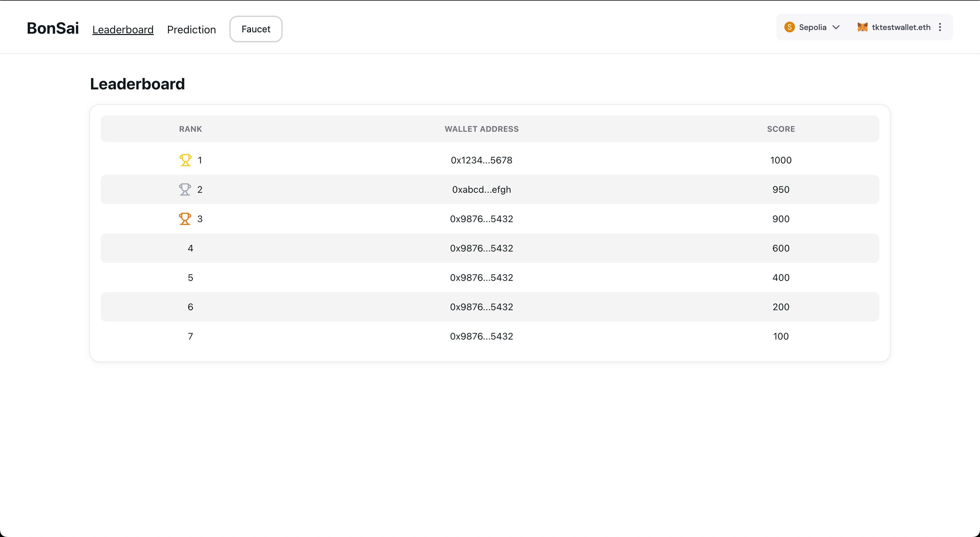Image resolution: width=980 pixels, height=537 pixels.
Task: Click wallet address 0x1234...5678 row
Action: coord(482,160)
